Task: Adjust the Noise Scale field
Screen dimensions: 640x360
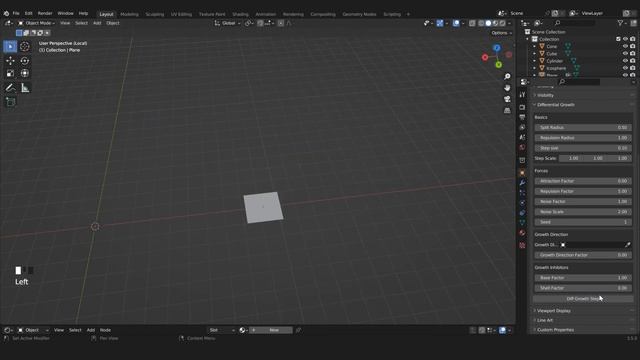Action: pyautogui.click(x=583, y=212)
